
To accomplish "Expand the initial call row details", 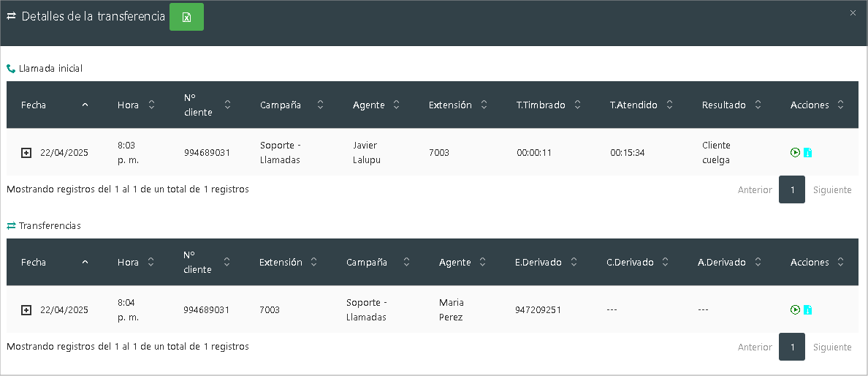I will (26, 153).
